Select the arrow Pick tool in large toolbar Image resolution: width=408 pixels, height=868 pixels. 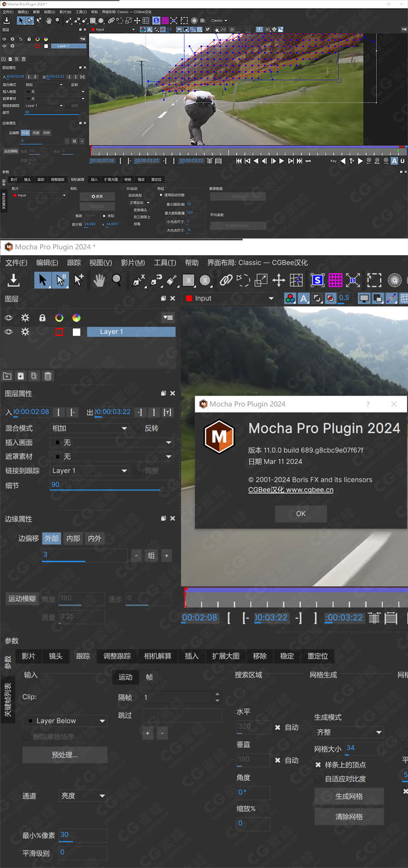click(x=42, y=280)
